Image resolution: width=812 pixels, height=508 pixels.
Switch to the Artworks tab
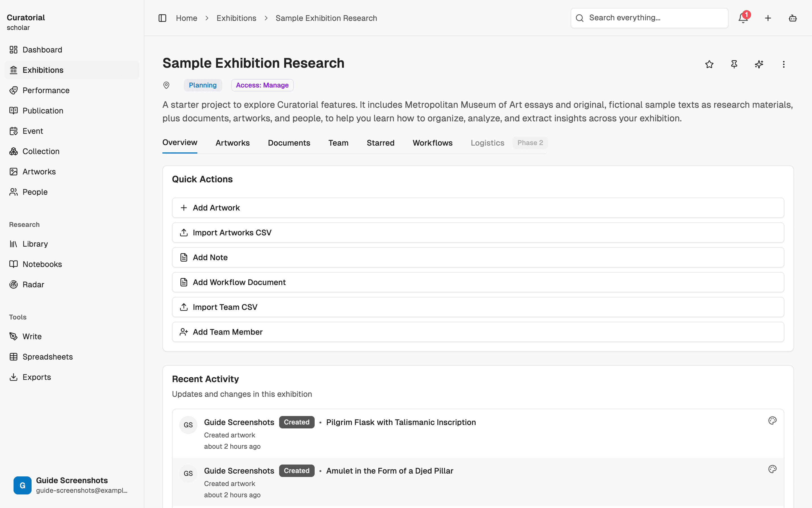click(x=233, y=143)
